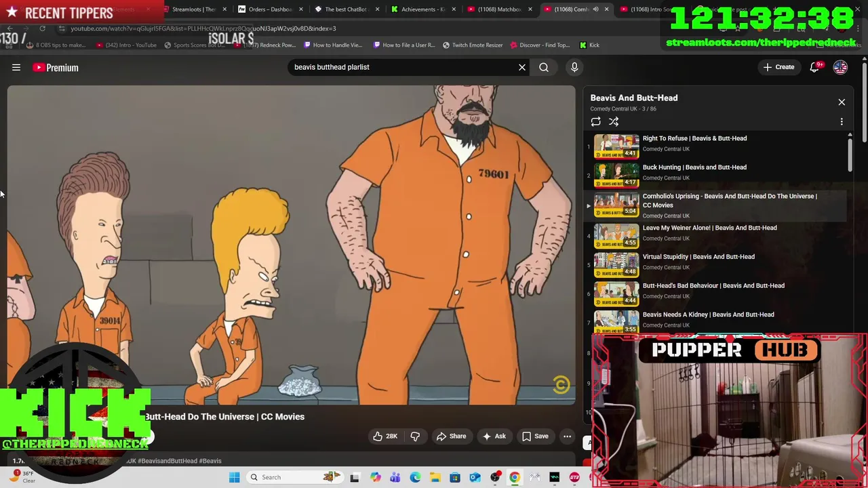Close the Streamloots tab
The width and height of the screenshot is (868, 488).
(x=224, y=9)
